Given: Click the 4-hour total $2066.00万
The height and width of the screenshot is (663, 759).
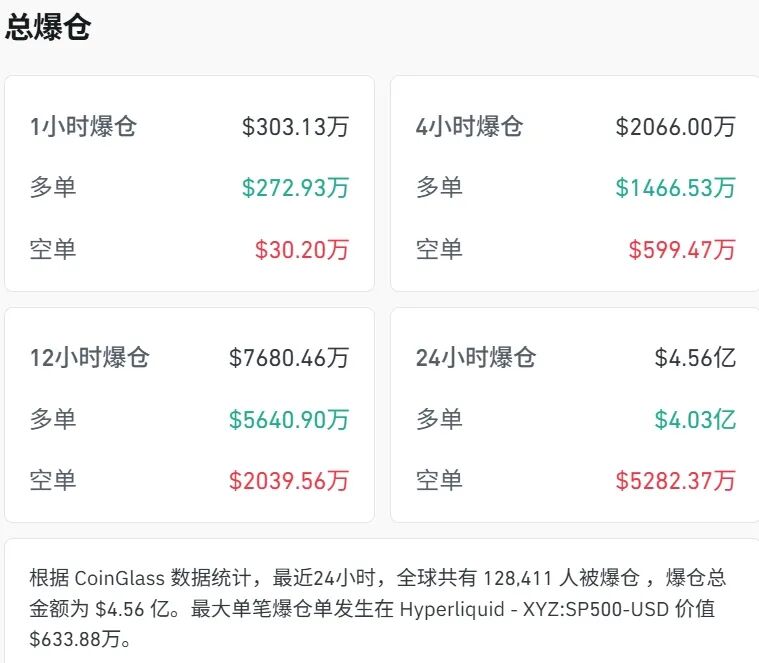Looking at the screenshot, I should (x=675, y=127).
